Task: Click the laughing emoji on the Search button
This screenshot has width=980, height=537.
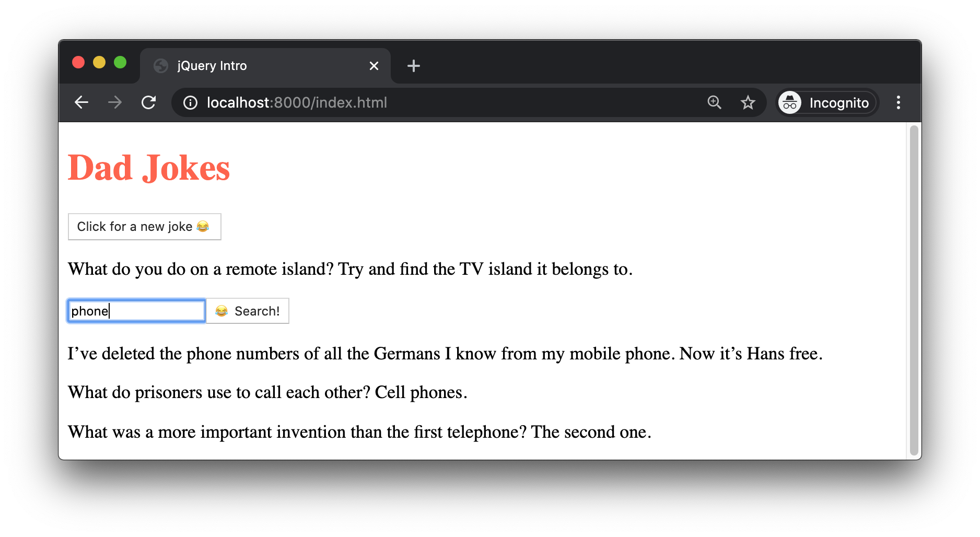Action: pyautogui.click(x=221, y=310)
